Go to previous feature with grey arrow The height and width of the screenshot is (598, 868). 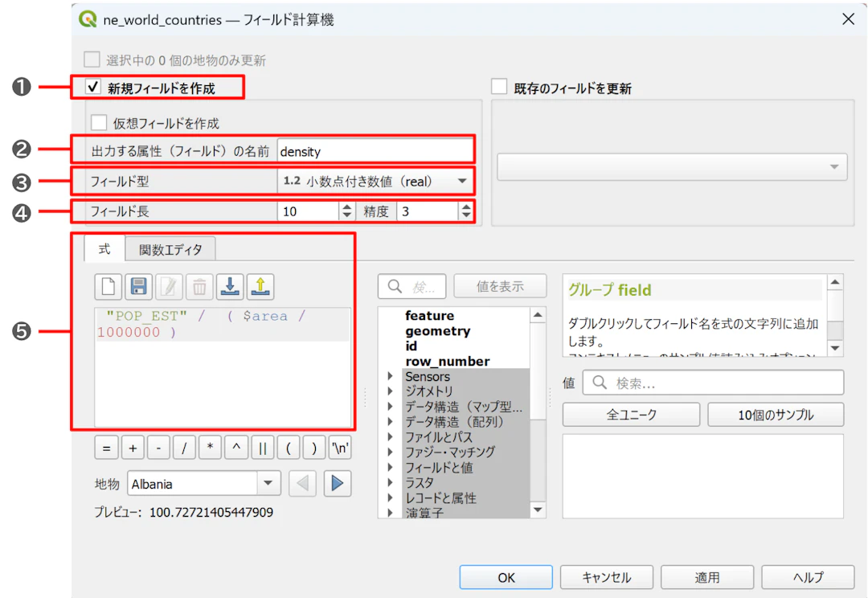pos(302,483)
